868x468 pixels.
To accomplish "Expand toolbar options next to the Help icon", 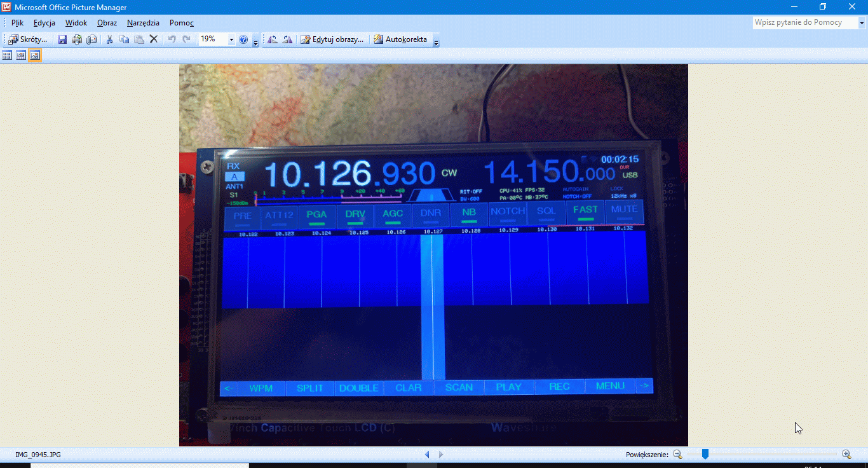I will click(255, 42).
